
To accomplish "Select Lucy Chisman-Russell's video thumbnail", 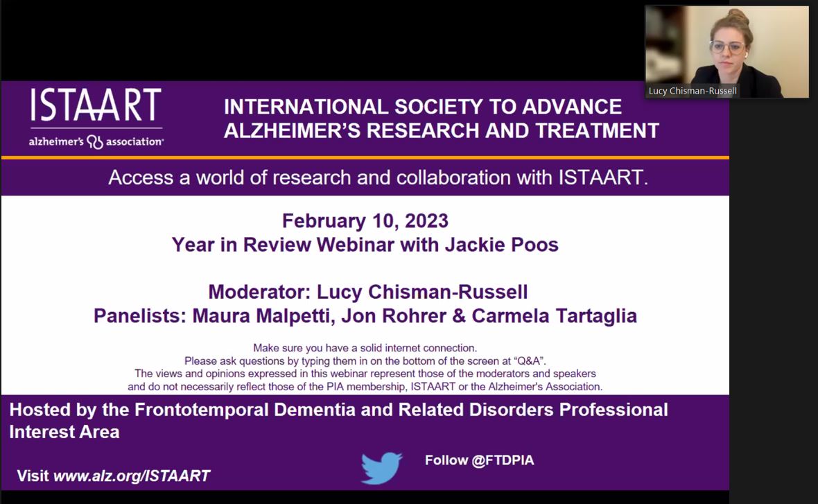I will click(x=726, y=52).
